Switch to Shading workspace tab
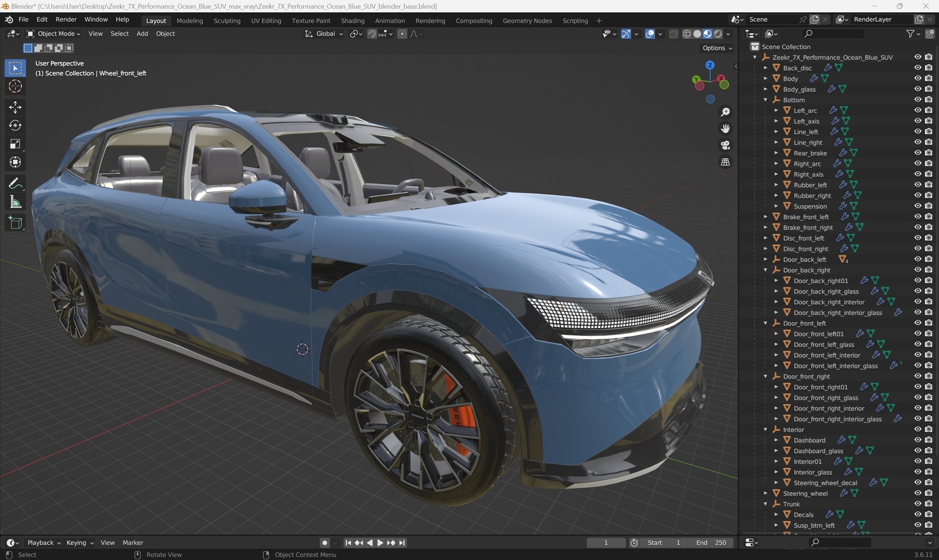Viewport: 939px width, 560px height. [353, 21]
